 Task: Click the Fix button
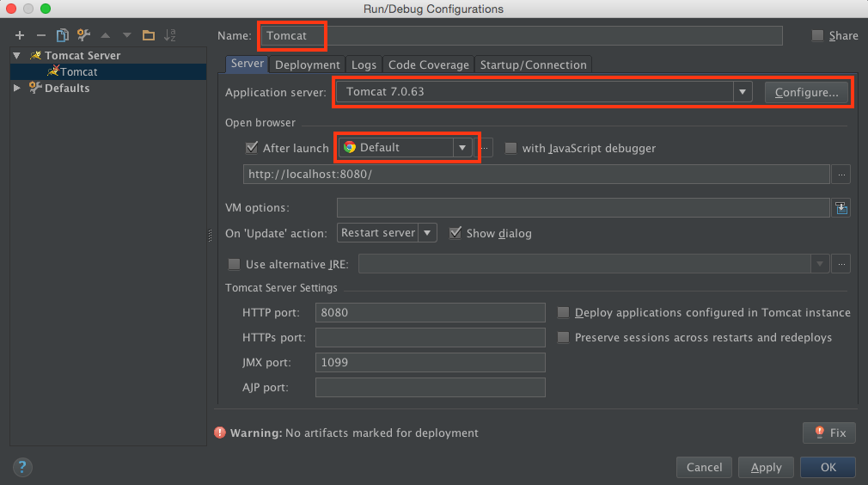[x=828, y=433]
